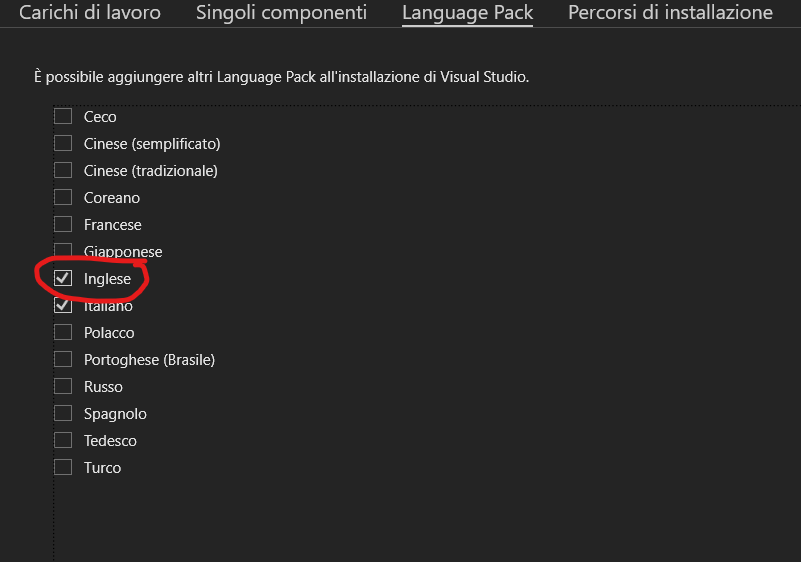The width and height of the screenshot is (801, 562).
Task: Check the Francese language checkbox
Action: [x=63, y=224]
